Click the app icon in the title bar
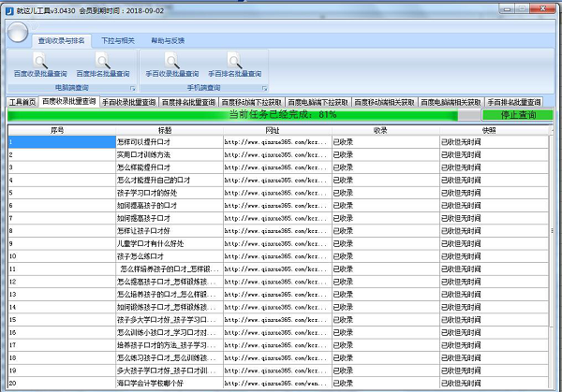The image size is (562, 392). (x=8, y=7)
